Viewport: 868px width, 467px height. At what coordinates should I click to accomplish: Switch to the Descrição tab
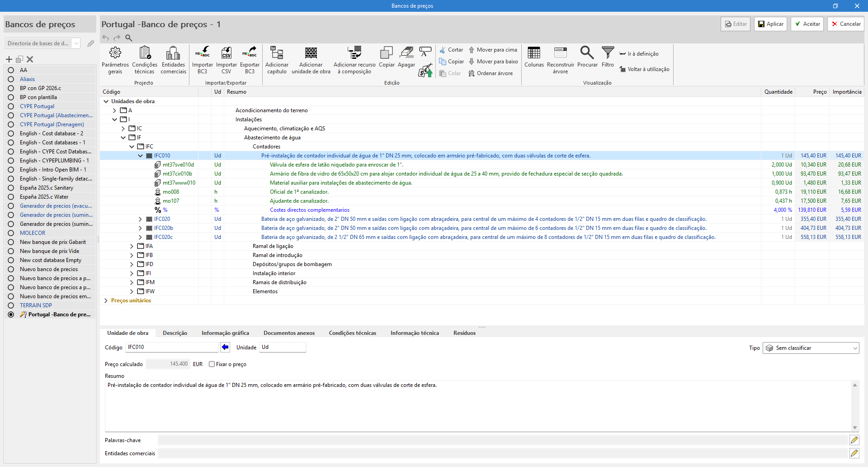click(175, 333)
